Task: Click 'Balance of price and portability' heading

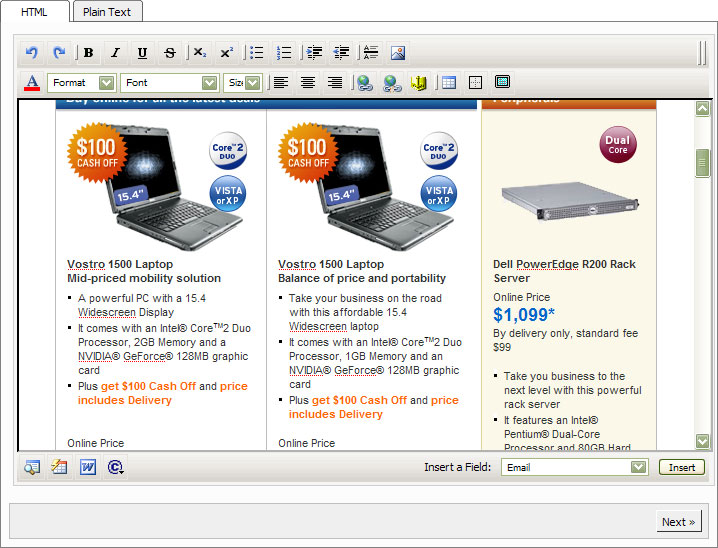Action: coord(362,278)
